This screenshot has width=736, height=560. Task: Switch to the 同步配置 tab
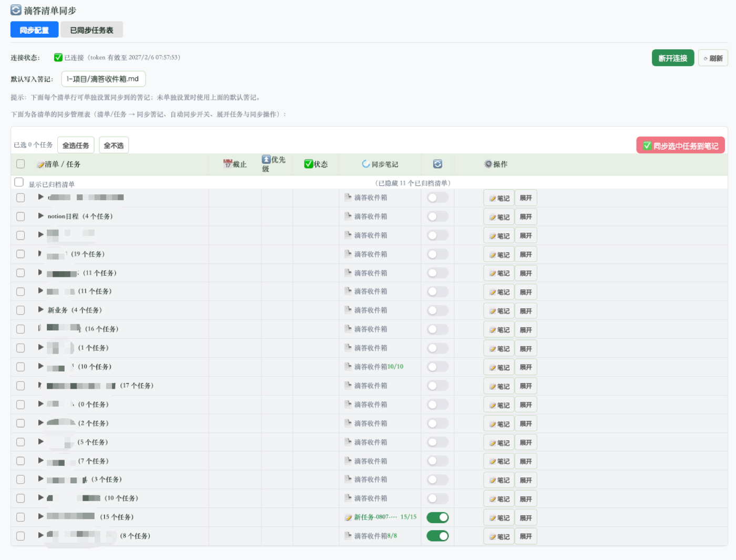pyautogui.click(x=34, y=30)
